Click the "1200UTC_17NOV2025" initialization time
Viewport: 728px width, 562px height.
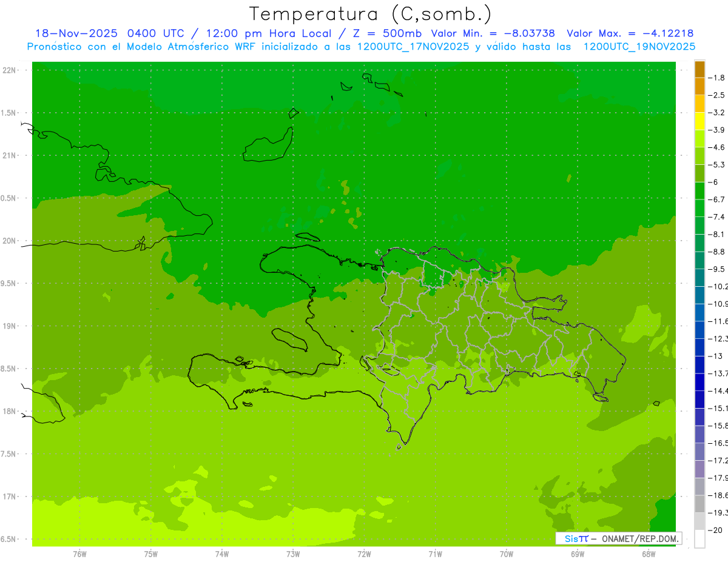tap(413, 46)
